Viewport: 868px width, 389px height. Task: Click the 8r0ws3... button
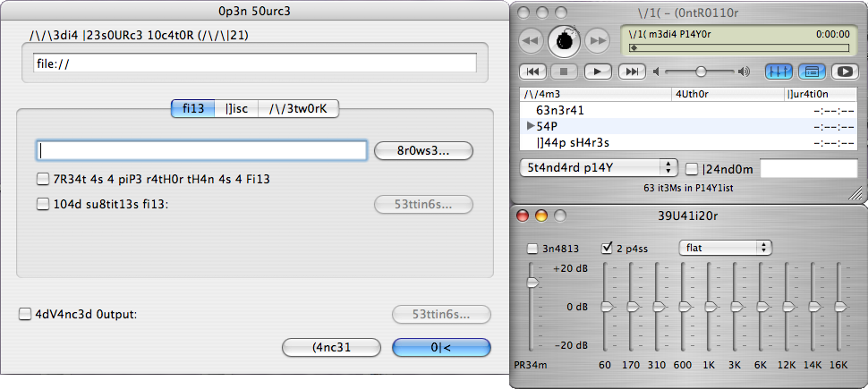(x=422, y=150)
